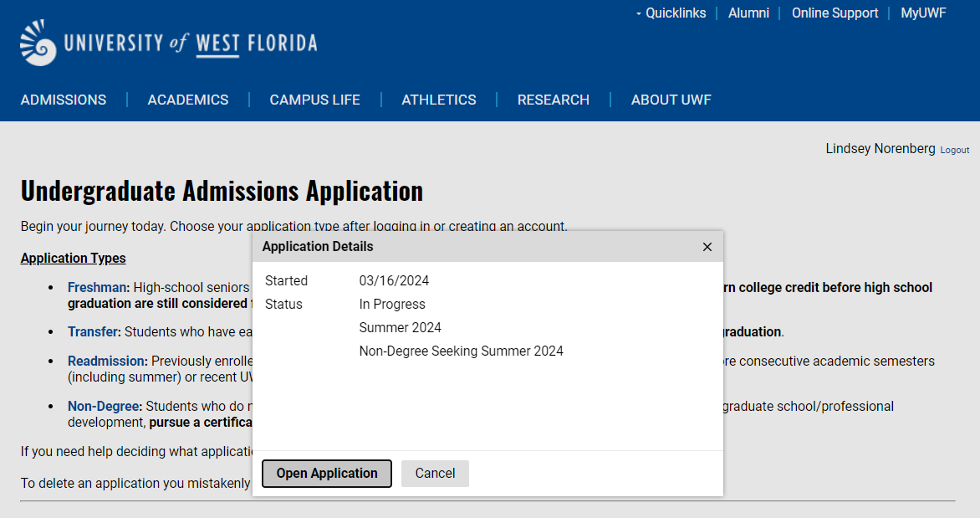The image size is (980, 518).
Task: Follow the Transfer application type link
Action: (94, 332)
